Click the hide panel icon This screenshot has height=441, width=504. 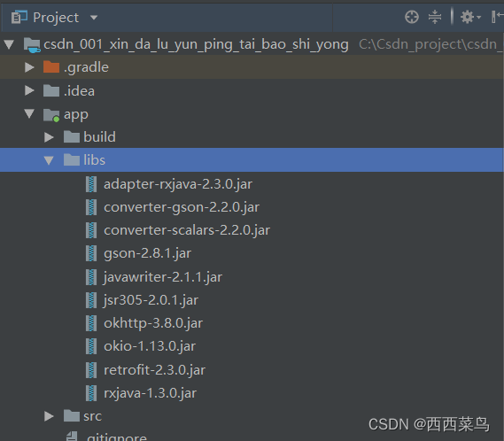[x=497, y=17]
